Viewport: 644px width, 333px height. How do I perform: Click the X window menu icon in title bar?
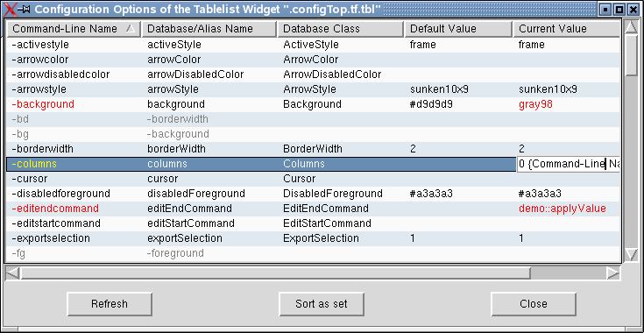pyautogui.click(x=10, y=9)
